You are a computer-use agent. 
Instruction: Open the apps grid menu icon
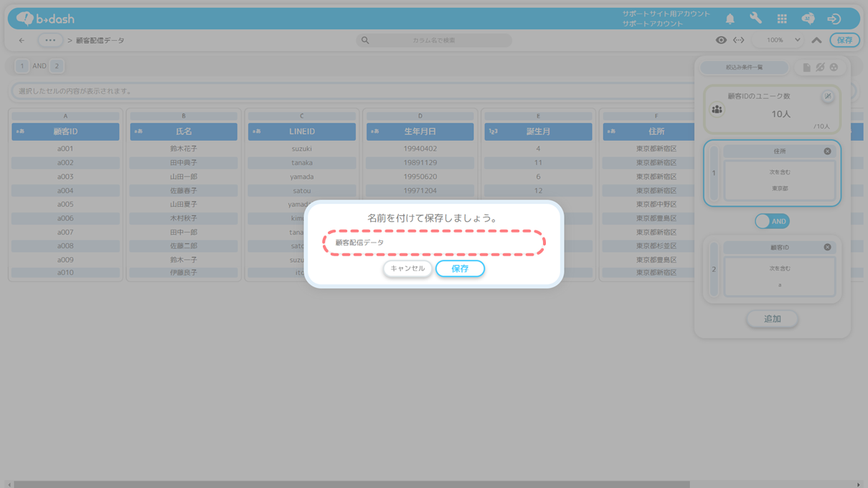(x=782, y=19)
